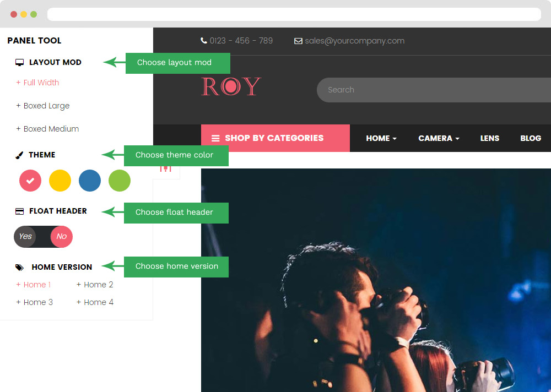Click the Theme heading text
The width and height of the screenshot is (551, 392).
(x=42, y=155)
